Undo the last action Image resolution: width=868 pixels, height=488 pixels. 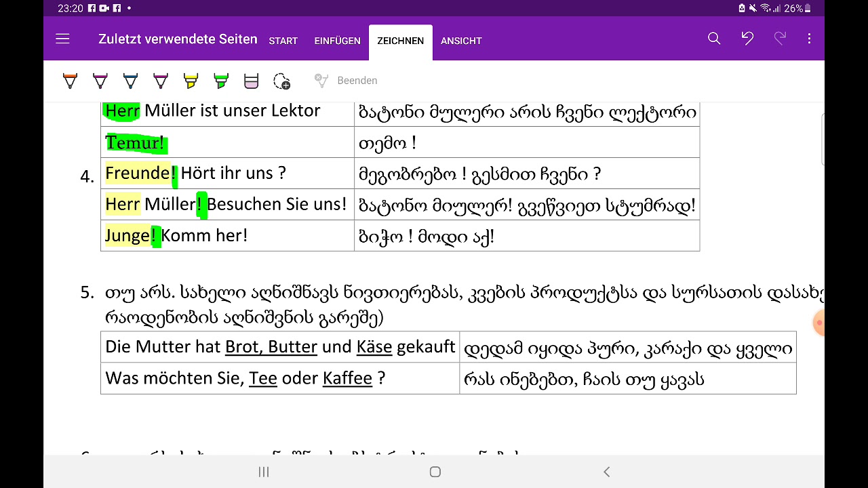tap(747, 39)
